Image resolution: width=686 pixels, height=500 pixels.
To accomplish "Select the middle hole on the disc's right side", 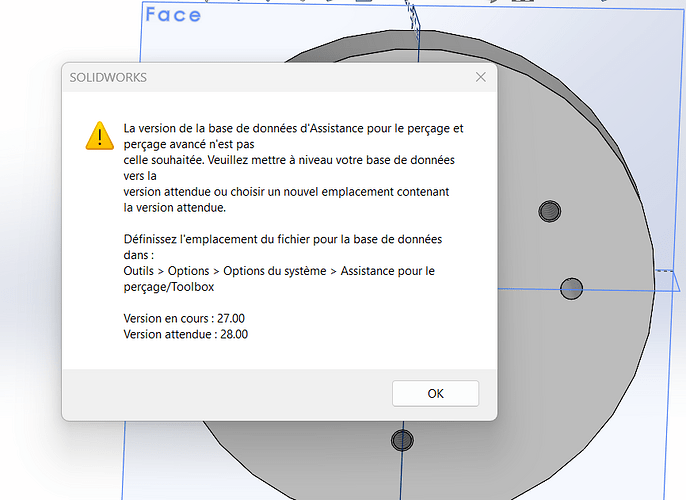I will (571, 289).
